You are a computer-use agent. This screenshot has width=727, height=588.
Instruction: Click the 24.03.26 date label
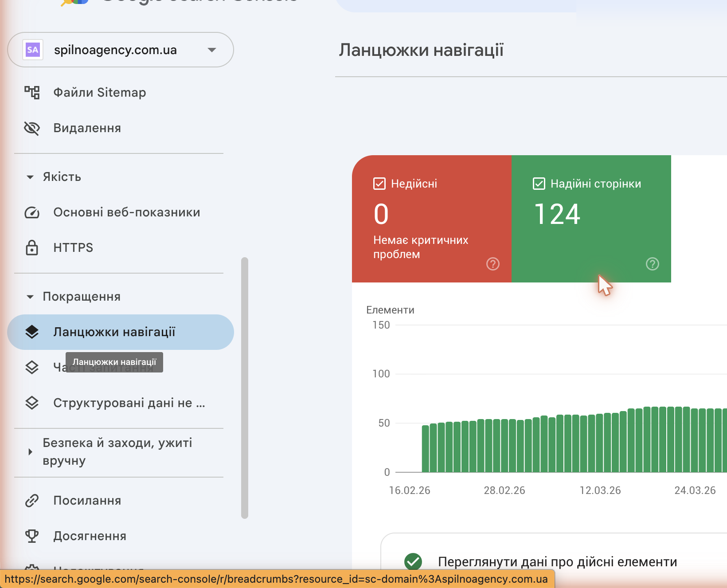coord(695,490)
